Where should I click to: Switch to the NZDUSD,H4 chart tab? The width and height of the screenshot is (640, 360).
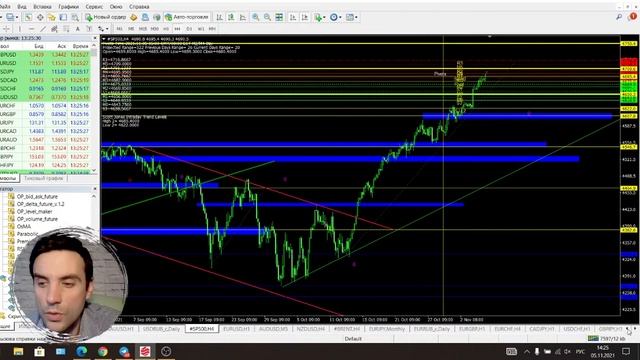click(311, 329)
